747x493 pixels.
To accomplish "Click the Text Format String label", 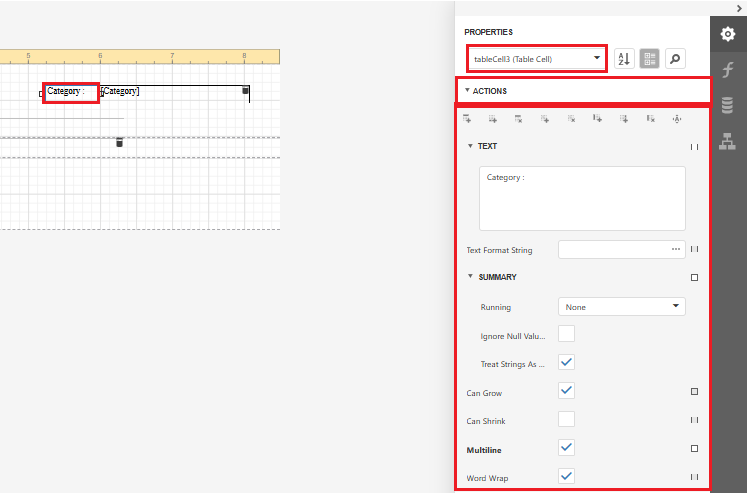I will pyautogui.click(x=499, y=250).
